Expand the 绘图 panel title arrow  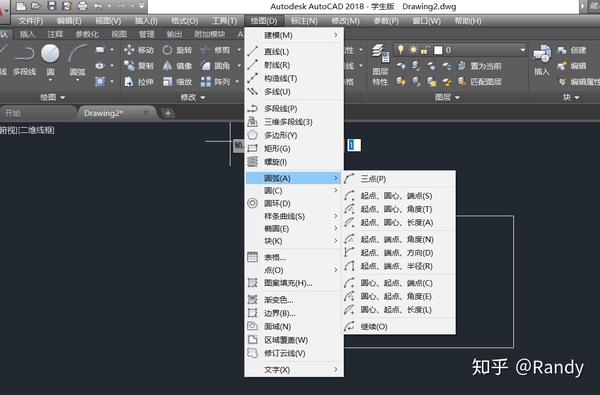pyautogui.click(x=62, y=98)
